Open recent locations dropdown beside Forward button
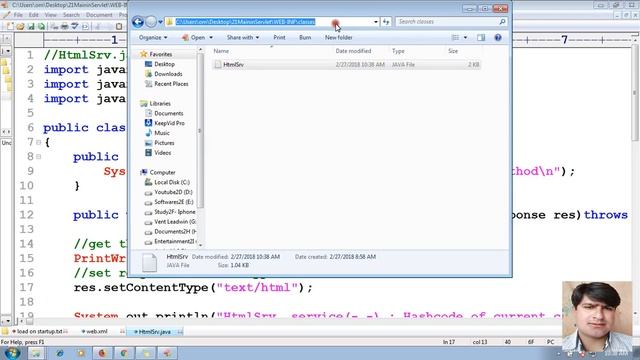The width and height of the screenshot is (640, 360). pos(160,22)
